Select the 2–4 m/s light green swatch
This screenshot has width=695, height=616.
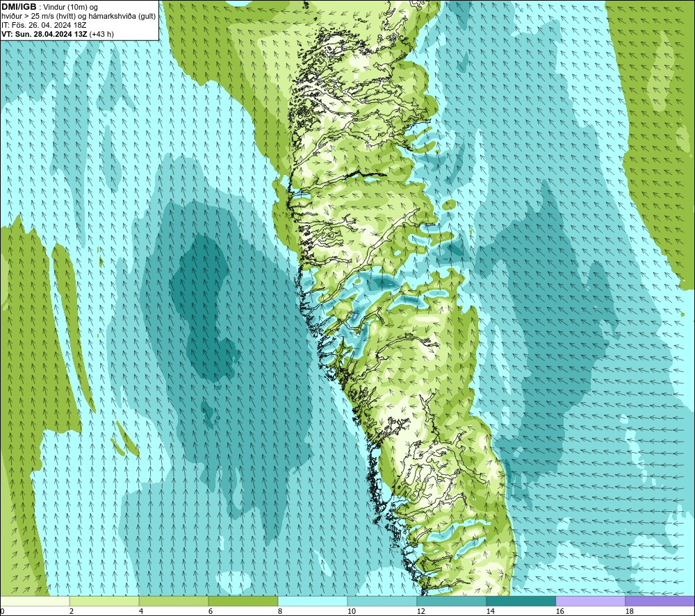(104, 601)
